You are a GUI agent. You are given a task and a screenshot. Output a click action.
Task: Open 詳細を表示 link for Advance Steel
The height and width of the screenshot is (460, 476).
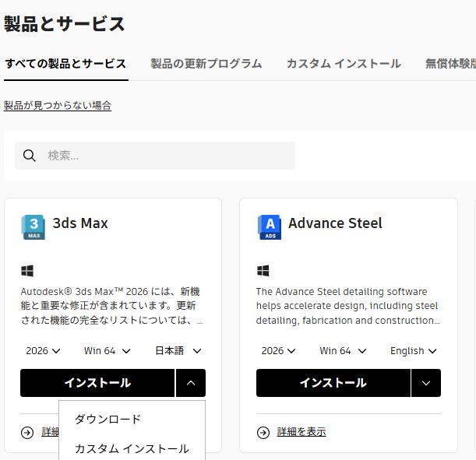click(301, 432)
